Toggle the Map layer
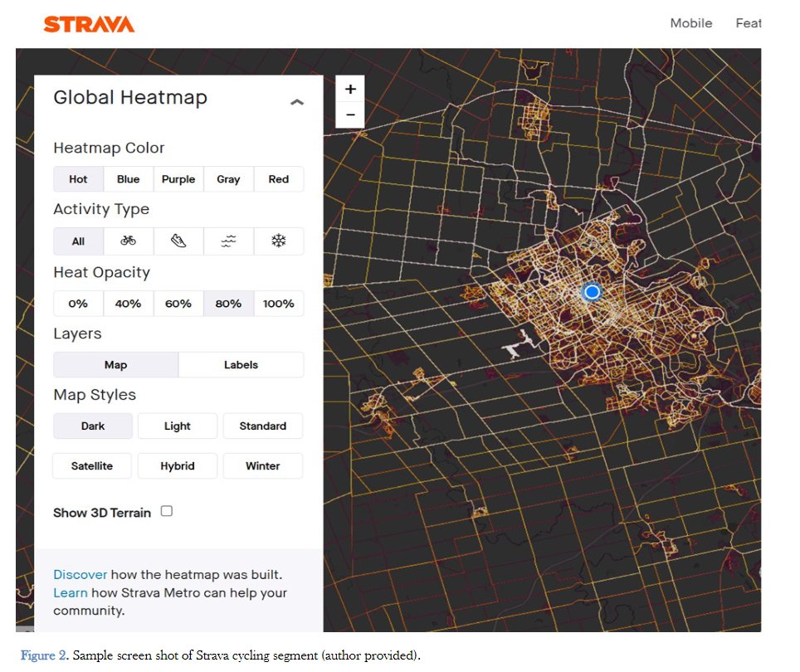This screenshot has width=800, height=672. (116, 364)
